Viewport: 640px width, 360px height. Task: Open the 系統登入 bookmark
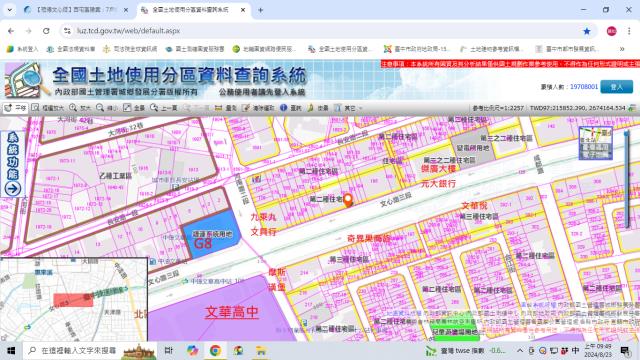22,49
